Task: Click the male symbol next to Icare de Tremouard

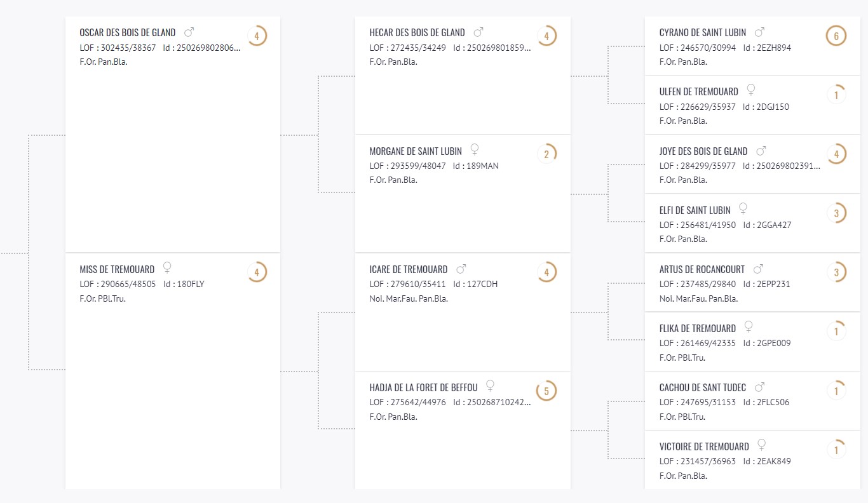Action: [x=461, y=269]
